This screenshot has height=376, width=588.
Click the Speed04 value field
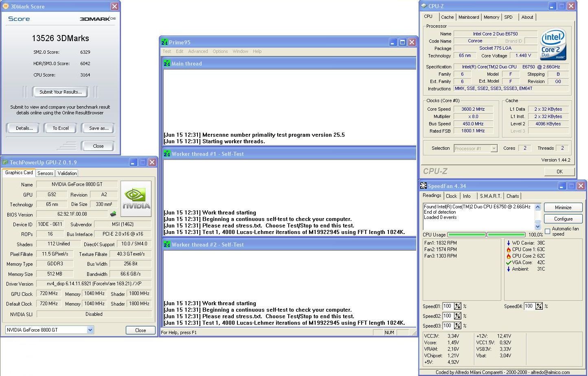529,306
